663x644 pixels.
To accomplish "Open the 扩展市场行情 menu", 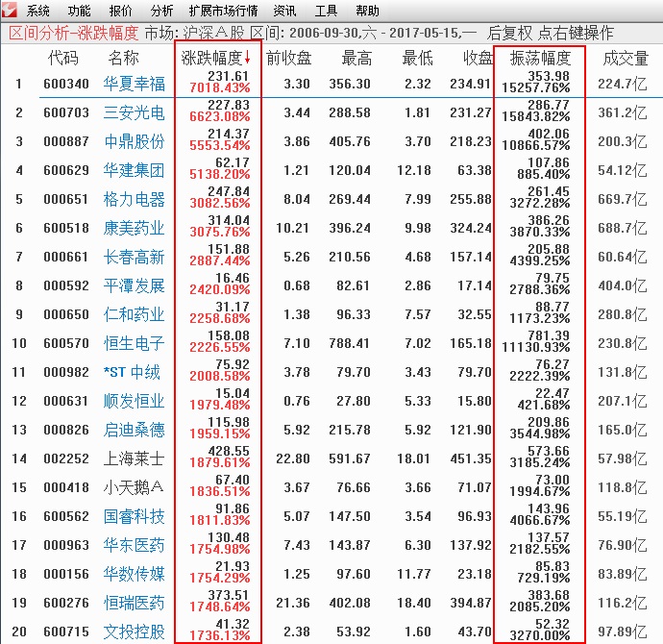I will tap(223, 11).
